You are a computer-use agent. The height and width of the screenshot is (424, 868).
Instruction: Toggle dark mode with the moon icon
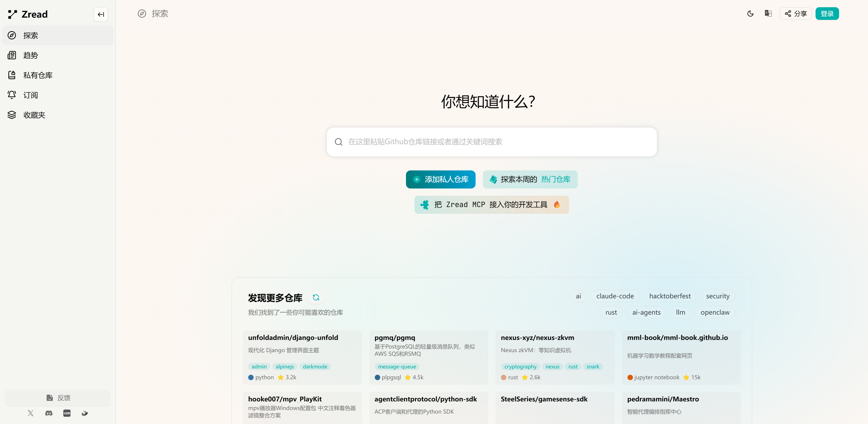point(750,14)
